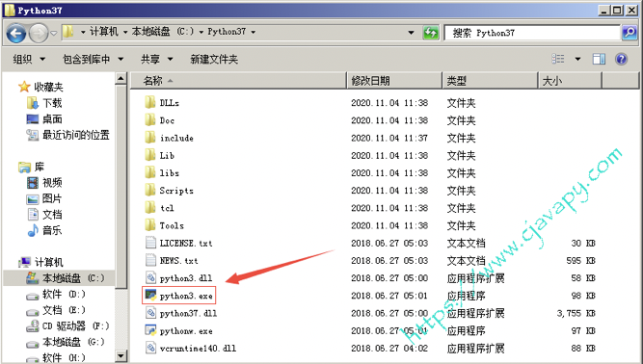Image resolution: width=643 pixels, height=364 pixels.
Task: Sort by 大小 column header
Action: tap(570, 81)
